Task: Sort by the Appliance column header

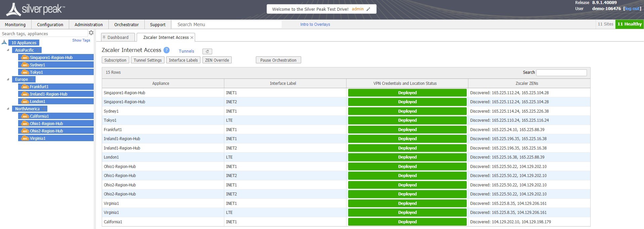Action: pos(163,83)
